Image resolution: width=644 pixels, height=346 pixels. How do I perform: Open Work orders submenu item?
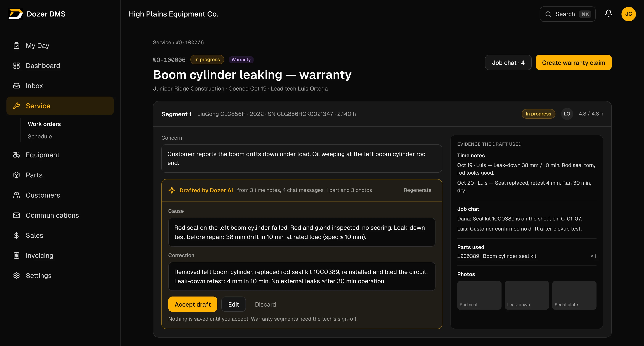[x=44, y=124]
